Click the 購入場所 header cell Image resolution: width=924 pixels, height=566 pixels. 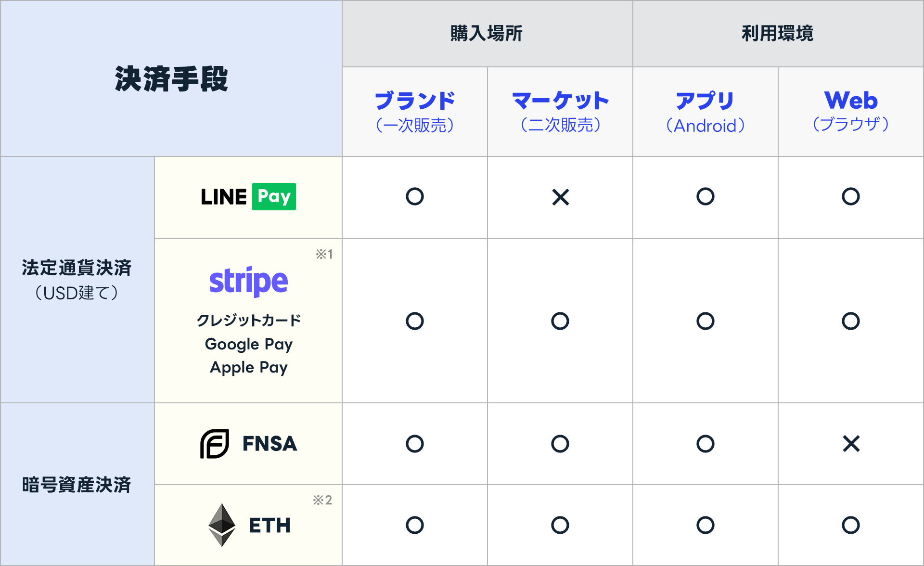click(x=487, y=34)
